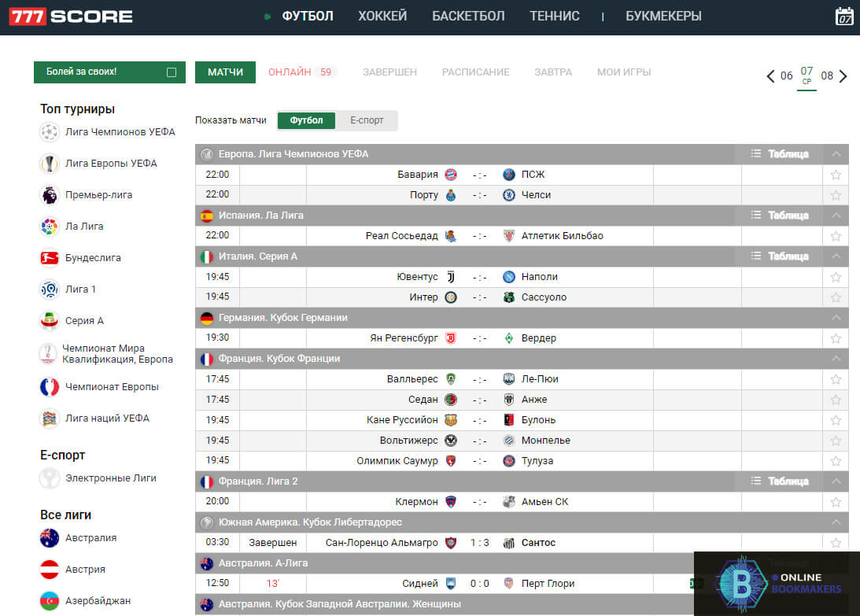The width and height of the screenshot is (860, 616).
Task: Open Таблица for Лига Чемпионов УЕФА
Action: 780,154
